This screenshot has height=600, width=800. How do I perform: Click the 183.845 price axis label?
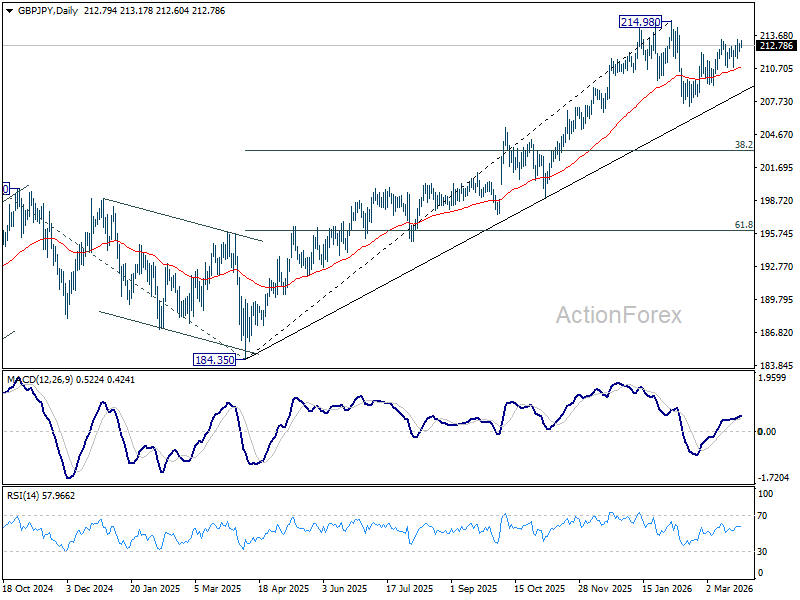click(776, 365)
